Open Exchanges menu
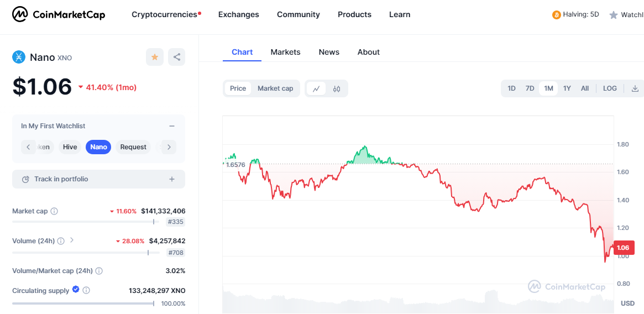 coord(239,14)
